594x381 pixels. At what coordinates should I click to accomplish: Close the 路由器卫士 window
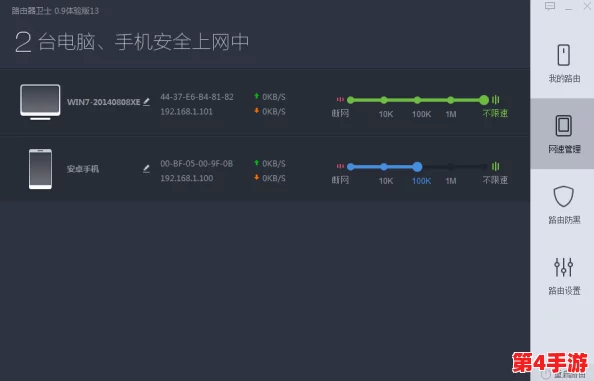(x=587, y=6)
